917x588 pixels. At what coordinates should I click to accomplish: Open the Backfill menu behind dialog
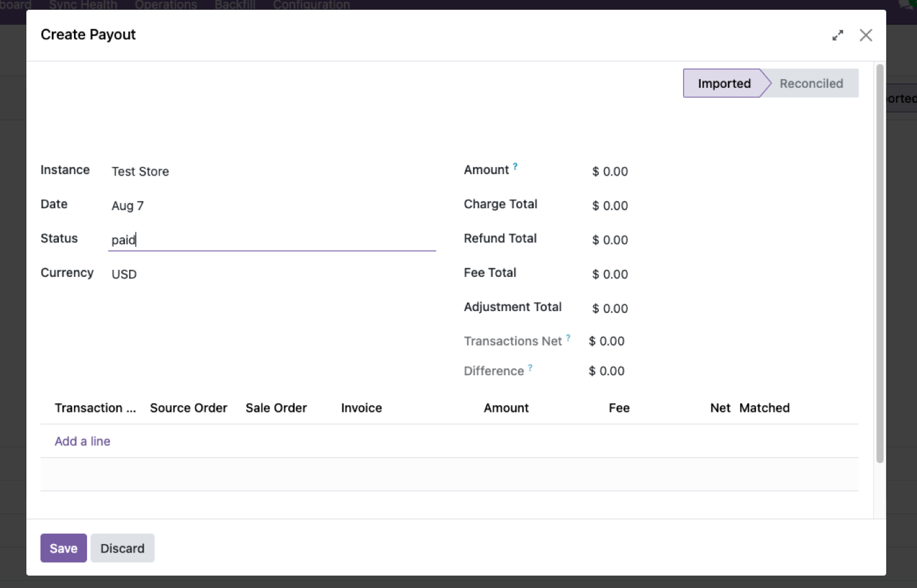pyautogui.click(x=235, y=5)
